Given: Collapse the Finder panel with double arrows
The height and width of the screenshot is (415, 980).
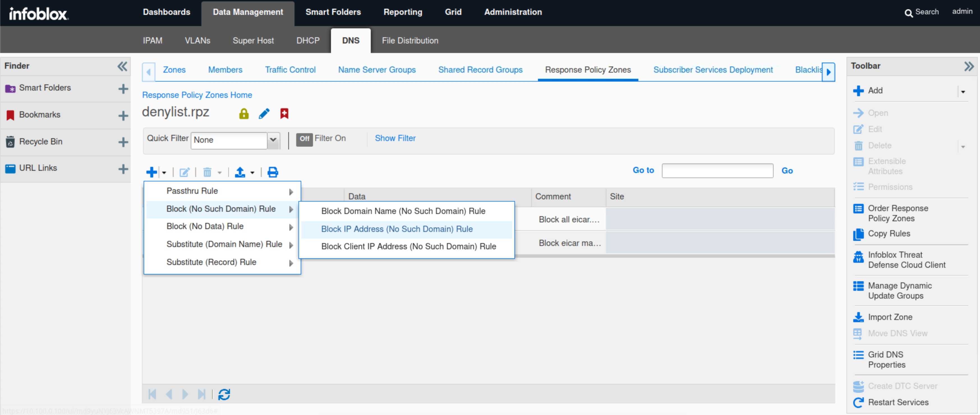Looking at the screenshot, I should (x=122, y=66).
